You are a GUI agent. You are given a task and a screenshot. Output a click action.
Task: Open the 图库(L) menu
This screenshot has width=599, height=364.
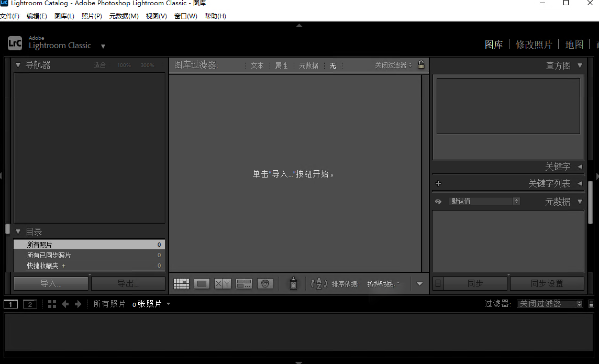click(x=64, y=16)
